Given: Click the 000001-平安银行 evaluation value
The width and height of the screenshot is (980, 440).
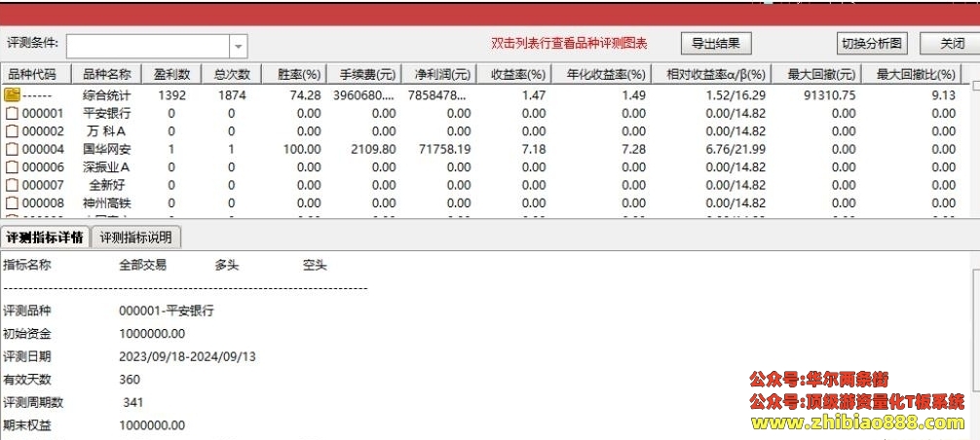Looking at the screenshot, I should [x=167, y=311].
